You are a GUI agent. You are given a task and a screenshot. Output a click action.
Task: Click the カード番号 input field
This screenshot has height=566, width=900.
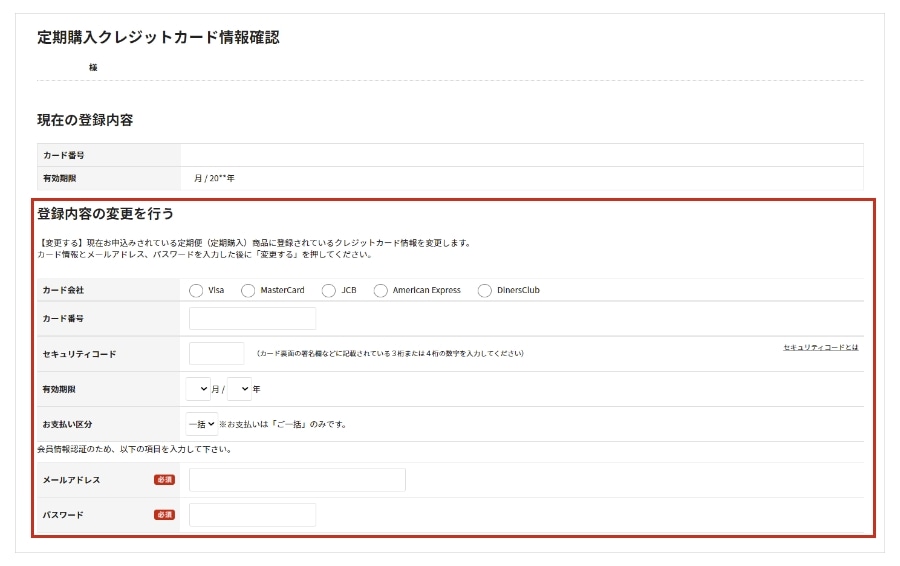coord(252,319)
